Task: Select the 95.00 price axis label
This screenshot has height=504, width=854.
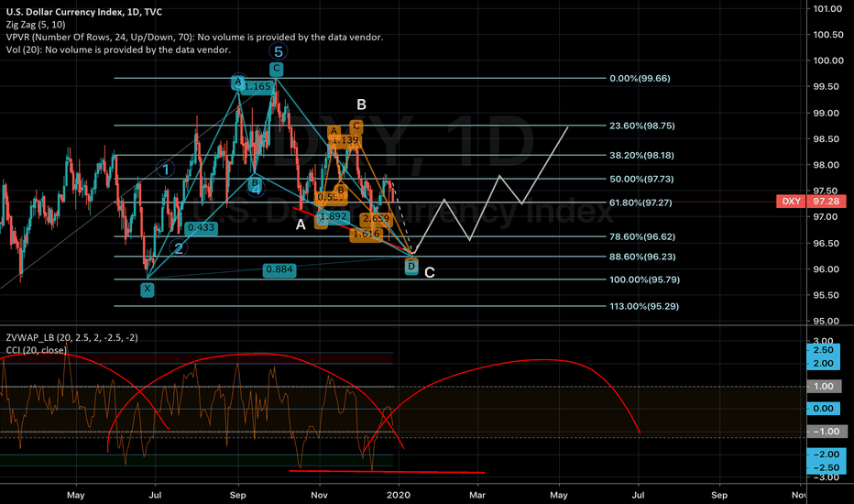Action: point(827,321)
